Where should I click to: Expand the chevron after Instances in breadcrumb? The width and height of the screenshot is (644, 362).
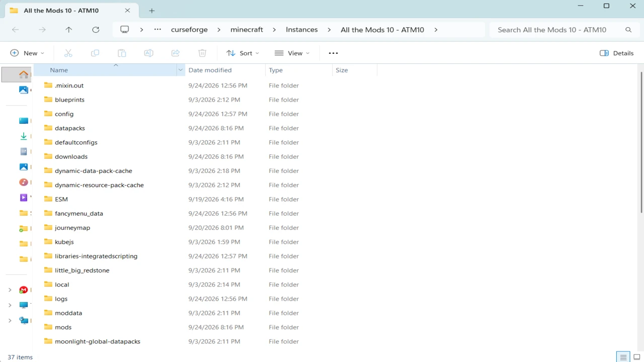(329, 30)
